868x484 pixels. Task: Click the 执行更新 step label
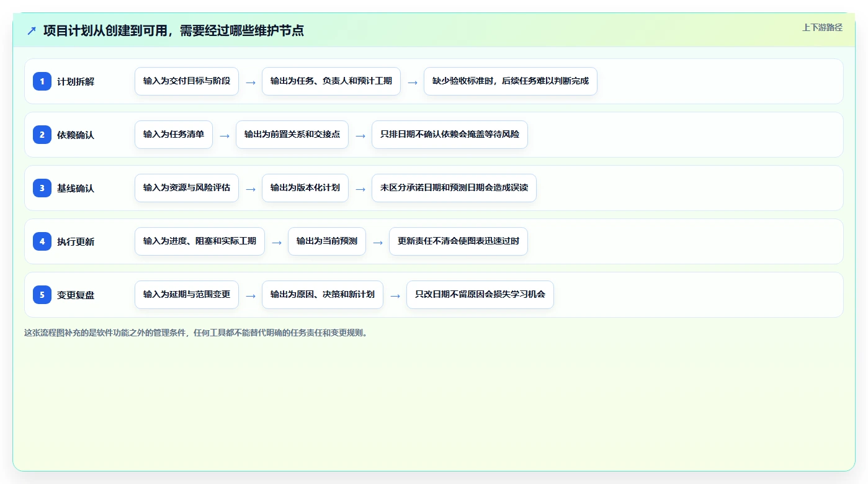[76, 242]
